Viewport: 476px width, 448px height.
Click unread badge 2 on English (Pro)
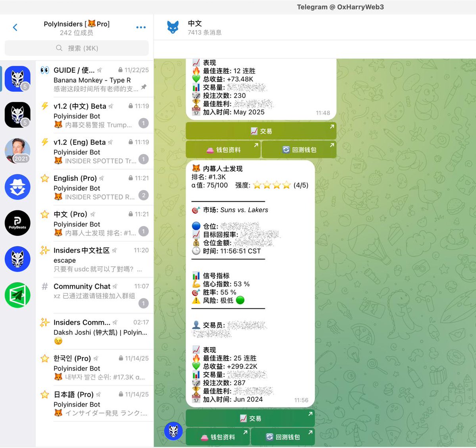pos(144,195)
